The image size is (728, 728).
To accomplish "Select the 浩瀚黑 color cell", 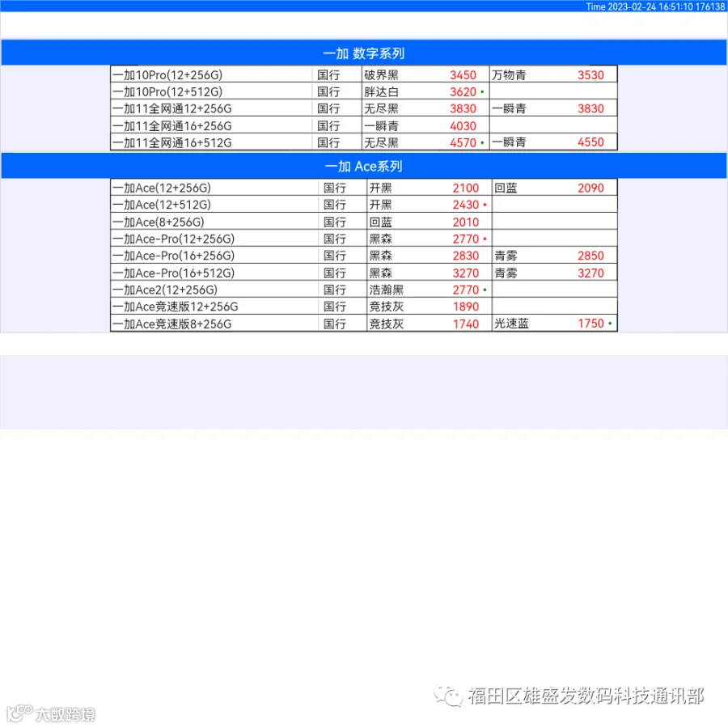I will click(387, 290).
